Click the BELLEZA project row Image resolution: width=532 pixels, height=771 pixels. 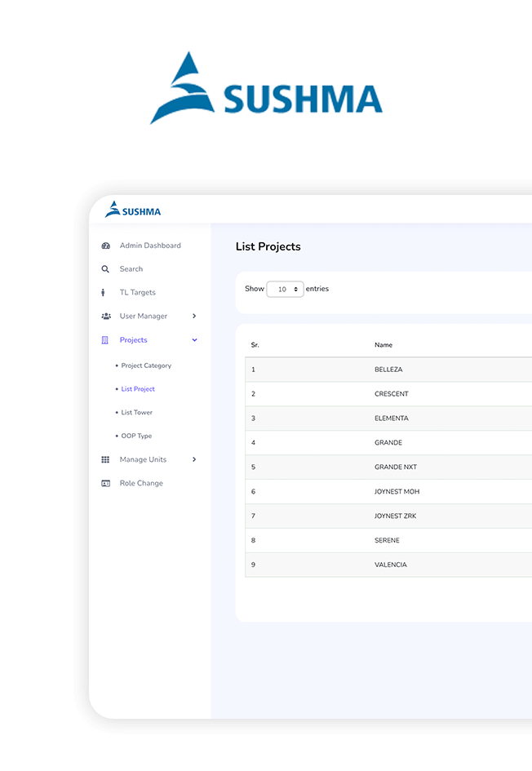[388, 370]
